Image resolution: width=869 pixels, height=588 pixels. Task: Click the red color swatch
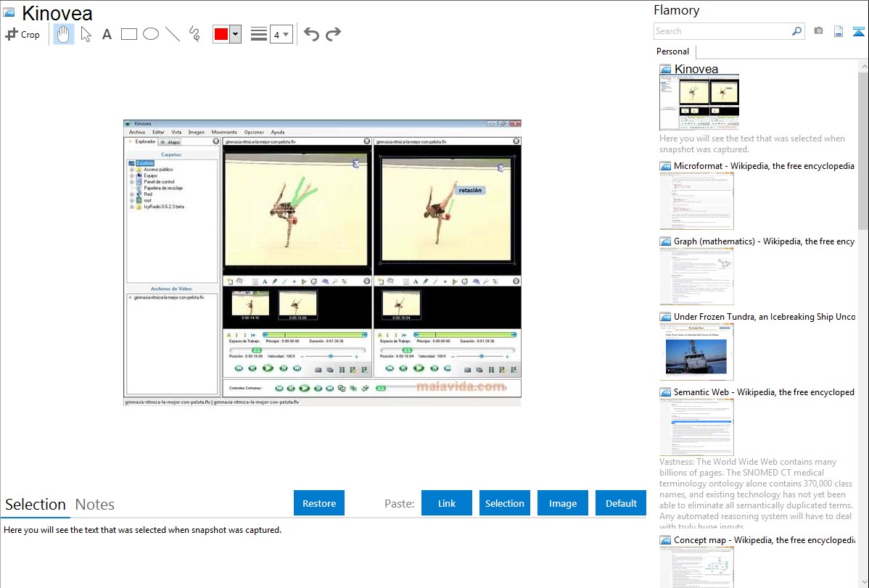[221, 34]
